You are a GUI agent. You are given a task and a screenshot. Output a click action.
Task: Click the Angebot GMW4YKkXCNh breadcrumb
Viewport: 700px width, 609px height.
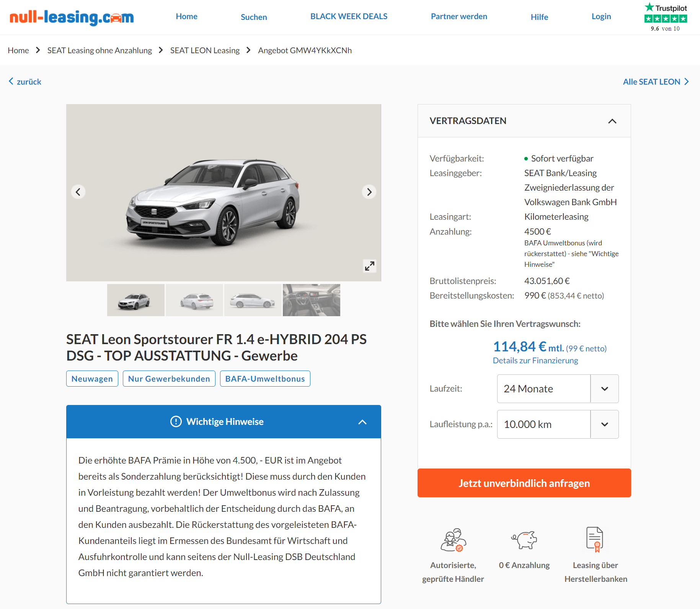click(305, 51)
